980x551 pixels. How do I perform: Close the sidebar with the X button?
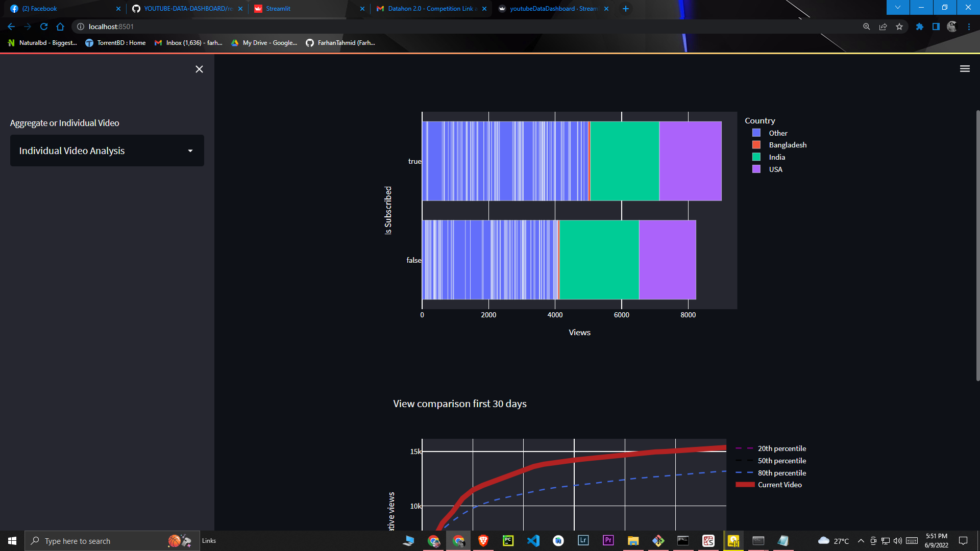tap(199, 69)
